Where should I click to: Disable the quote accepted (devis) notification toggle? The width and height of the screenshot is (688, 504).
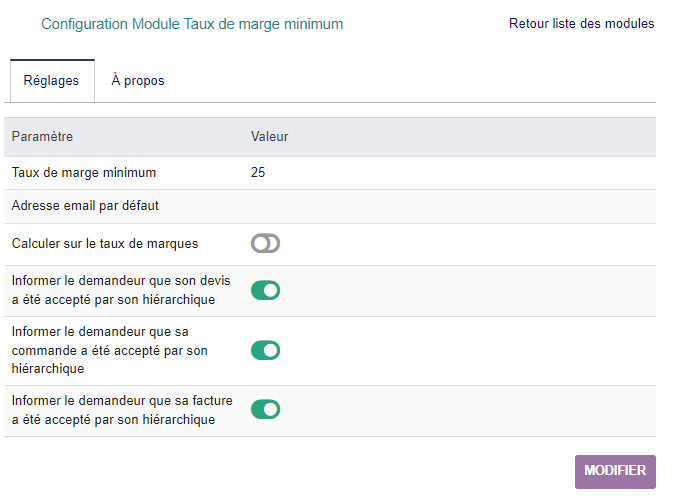[x=265, y=290]
